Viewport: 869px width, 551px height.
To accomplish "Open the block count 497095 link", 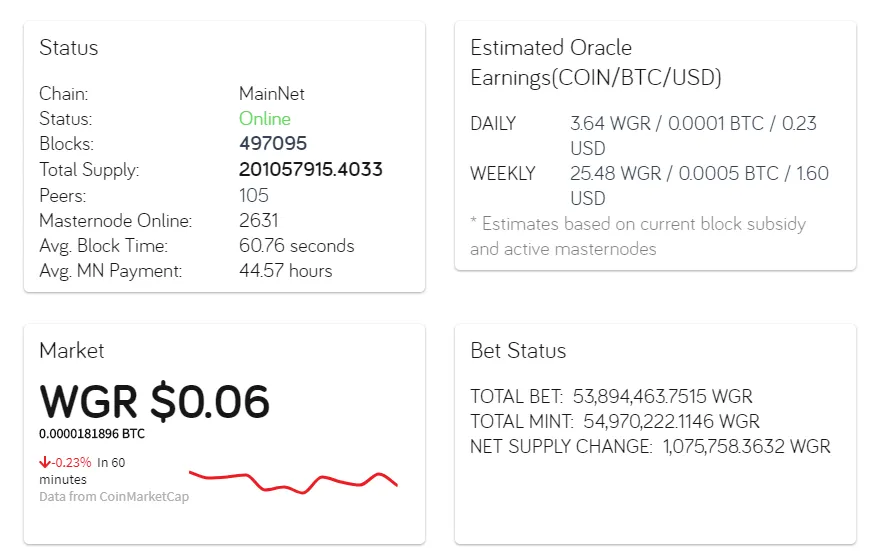I will point(273,144).
